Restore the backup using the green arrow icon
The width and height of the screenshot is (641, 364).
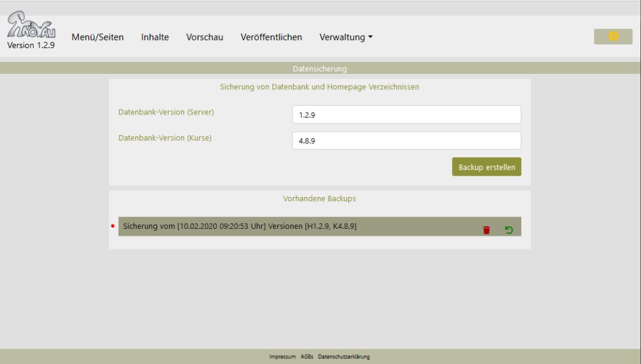coord(509,230)
